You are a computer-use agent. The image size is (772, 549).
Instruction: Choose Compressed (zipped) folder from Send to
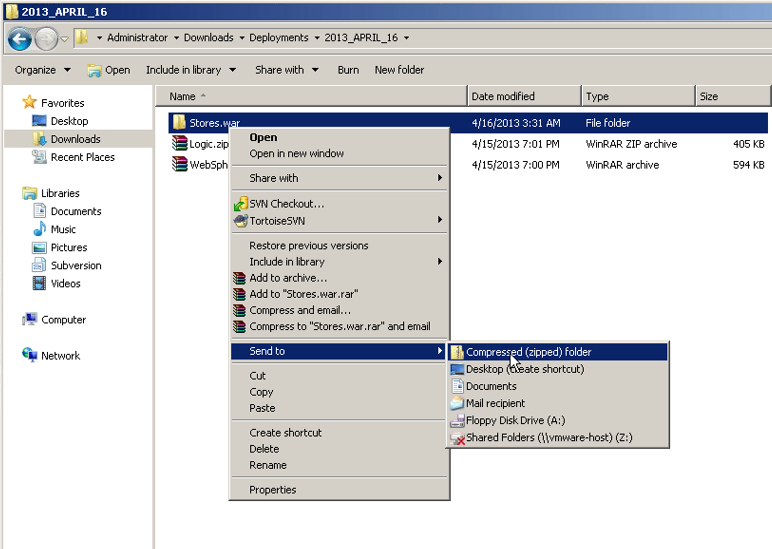coord(528,352)
